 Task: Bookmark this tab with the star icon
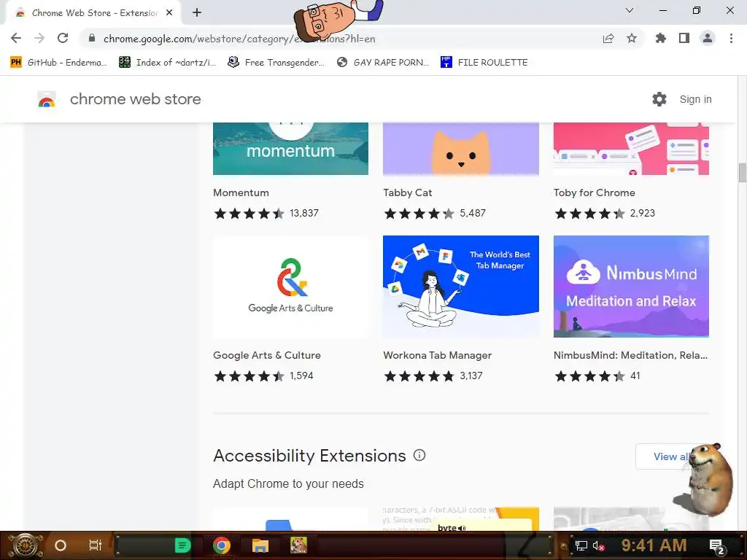[x=632, y=38]
